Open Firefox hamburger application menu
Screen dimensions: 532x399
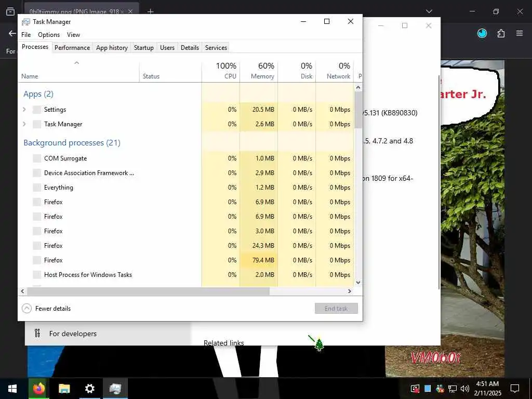pyautogui.click(x=520, y=33)
